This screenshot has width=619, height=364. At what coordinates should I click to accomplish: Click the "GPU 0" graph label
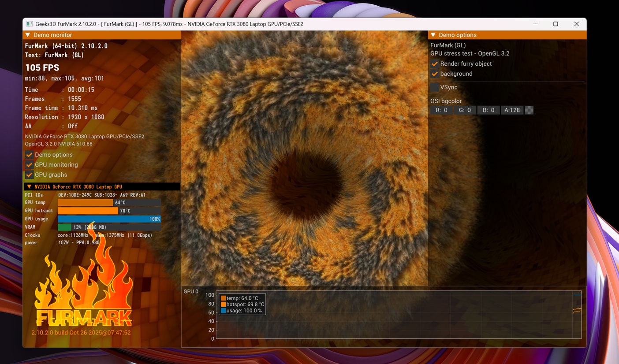click(191, 291)
